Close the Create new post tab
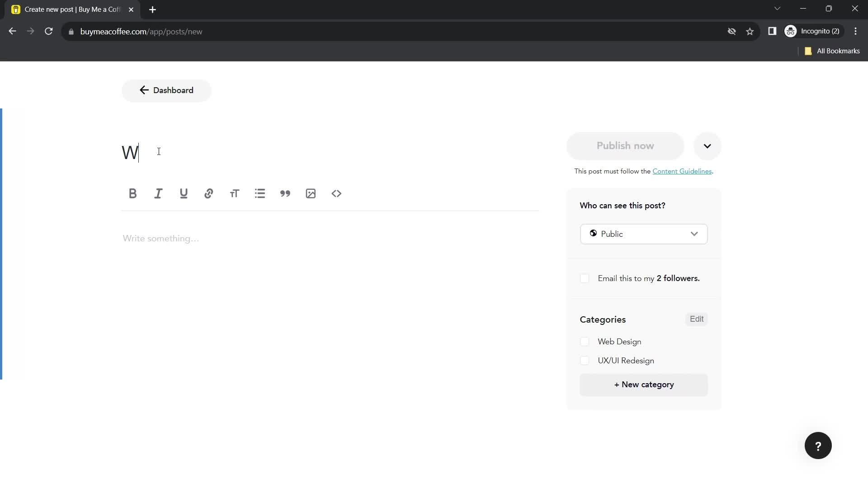 click(131, 9)
